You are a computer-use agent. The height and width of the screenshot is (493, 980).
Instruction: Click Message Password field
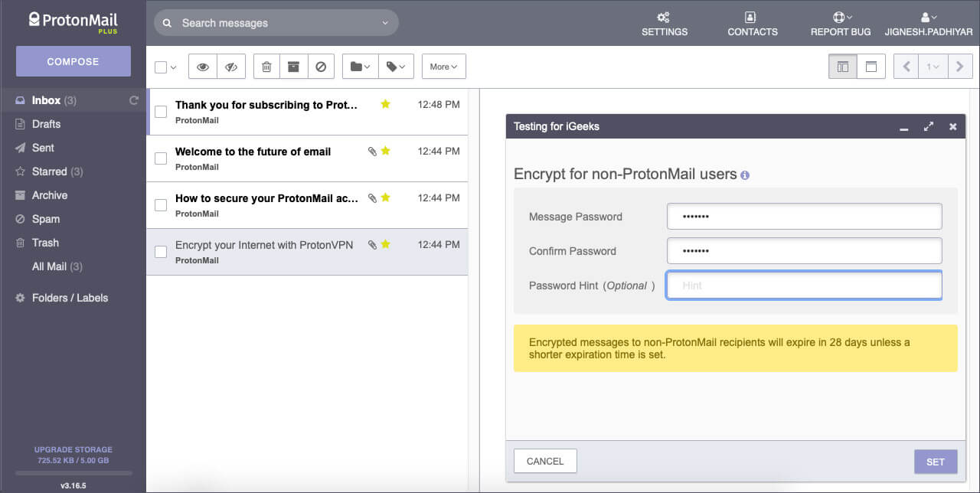[804, 216]
